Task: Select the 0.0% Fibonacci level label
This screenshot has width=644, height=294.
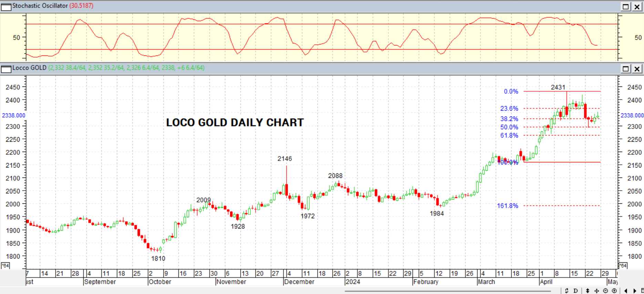Action: coord(511,92)
